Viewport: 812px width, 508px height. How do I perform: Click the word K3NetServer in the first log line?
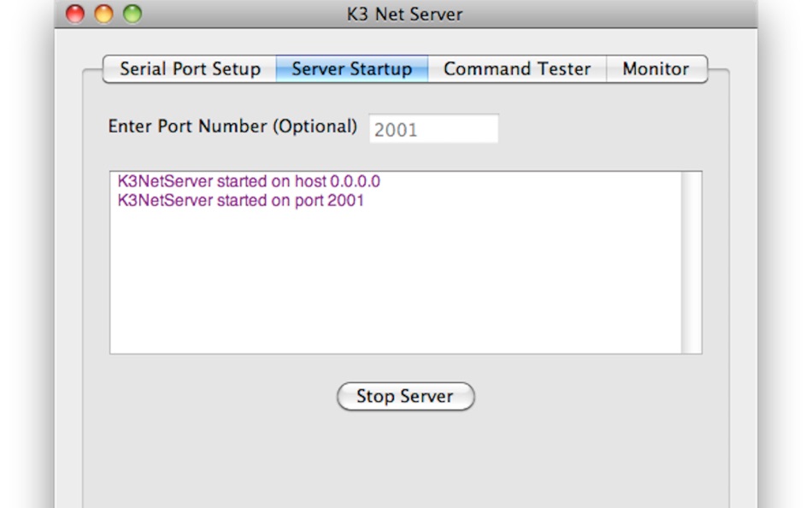tap(165, 181)
